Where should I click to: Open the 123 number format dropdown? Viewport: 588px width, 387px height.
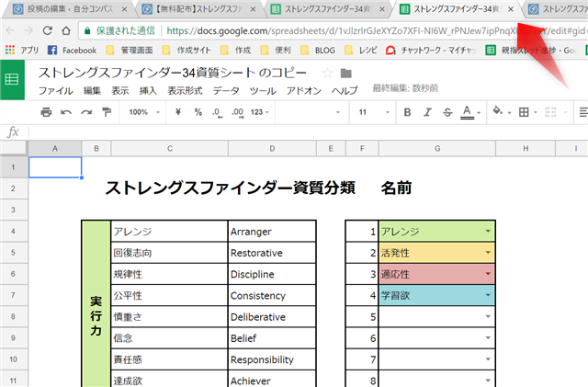tap(259, 112)
